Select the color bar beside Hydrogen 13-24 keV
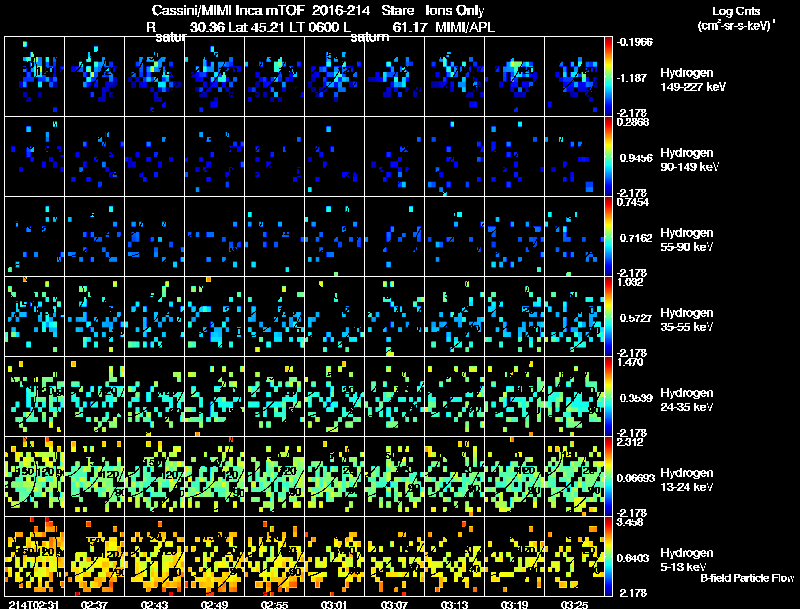The width and height of the screenshot is (800, 609). [x=608, y=477]
